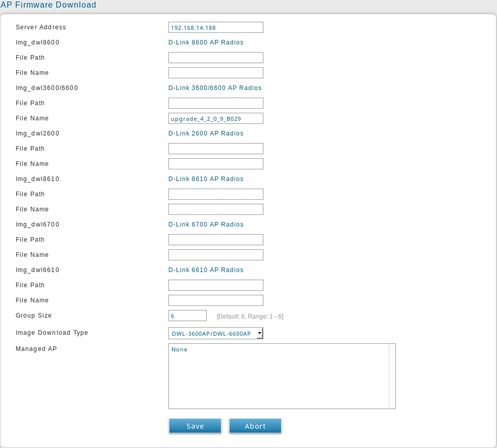Screen dimensions: 497x448
Task: Click File Path field under Img_dwl6700
Action: click(x=215, y=240)
